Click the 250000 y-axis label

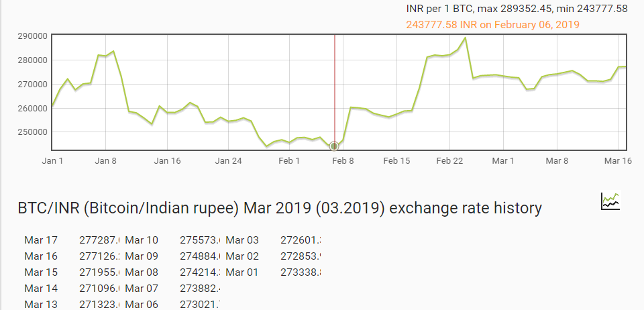tap(32, 132)
